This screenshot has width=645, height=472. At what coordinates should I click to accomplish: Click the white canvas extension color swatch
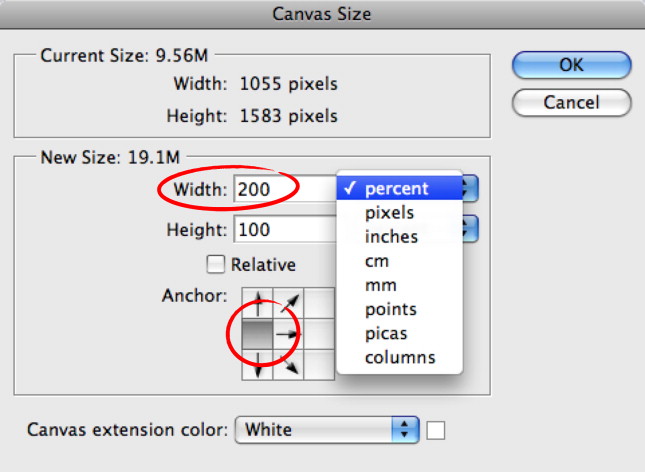pyautogui.click(x=436, y=431)
